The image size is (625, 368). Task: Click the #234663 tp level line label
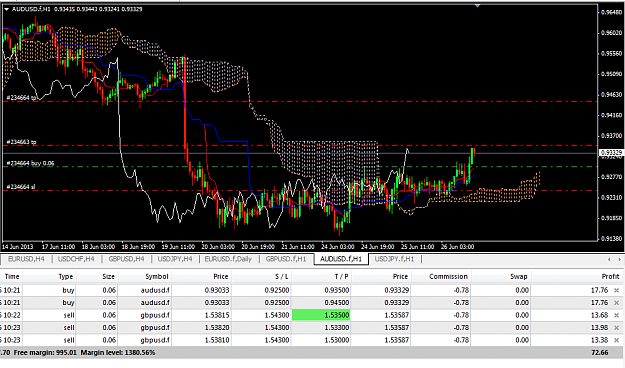(x=21, y=142)
